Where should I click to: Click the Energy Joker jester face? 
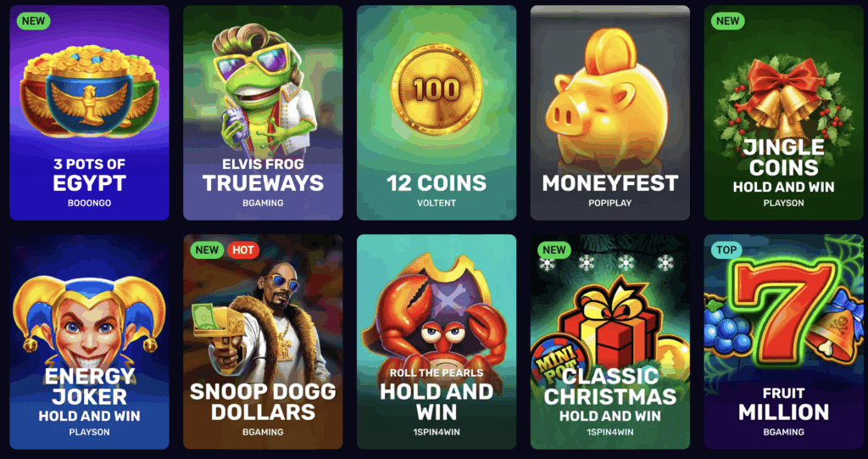(89, 322)
